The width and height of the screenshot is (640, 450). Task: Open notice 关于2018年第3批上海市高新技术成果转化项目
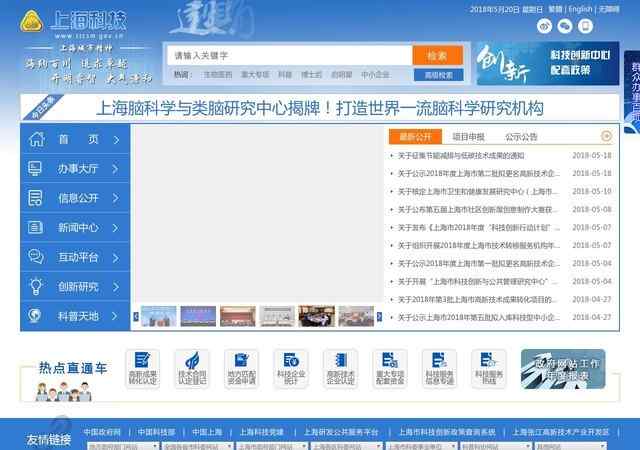coord(477,299)
